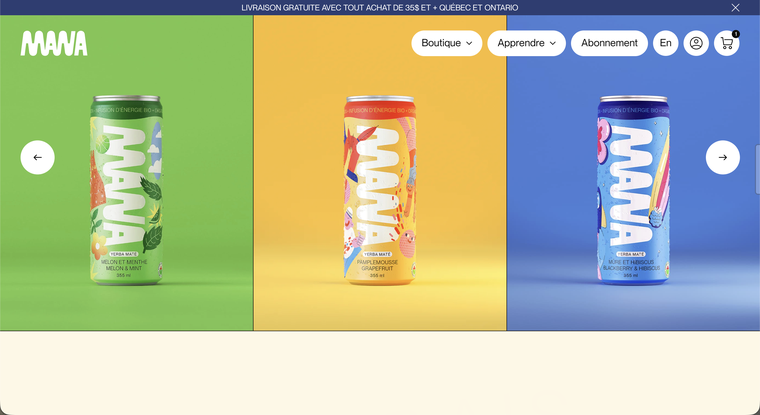Image resolution: width=760 pixels, height=415 pixels.
Task: Click the cart item count badge
Action: pos(736,34)
